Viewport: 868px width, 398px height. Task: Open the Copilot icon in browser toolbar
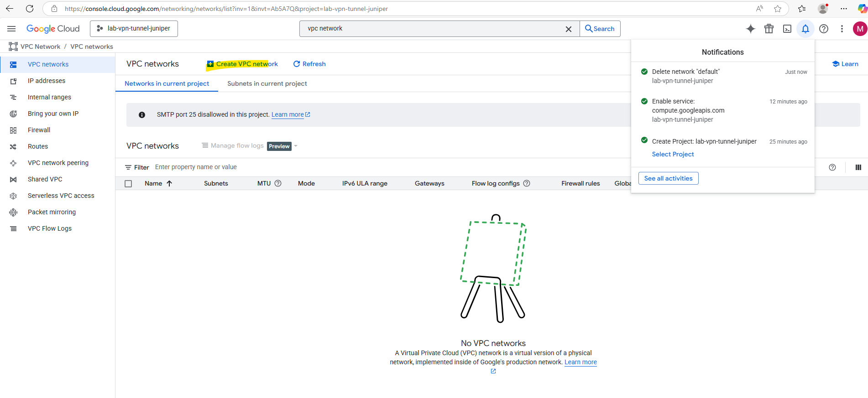tap(862, 9)
